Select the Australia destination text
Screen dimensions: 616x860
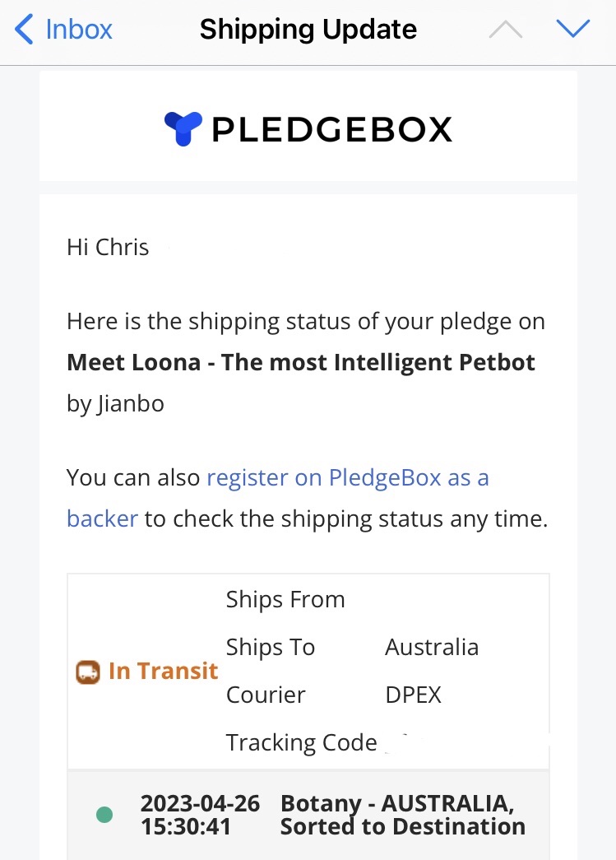[x=432, y=647]
